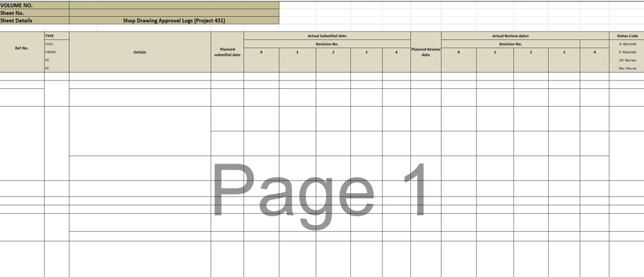The image size is (644, 277).
Task: Select the 'Detials' column header
Action: tap(140, 52)
